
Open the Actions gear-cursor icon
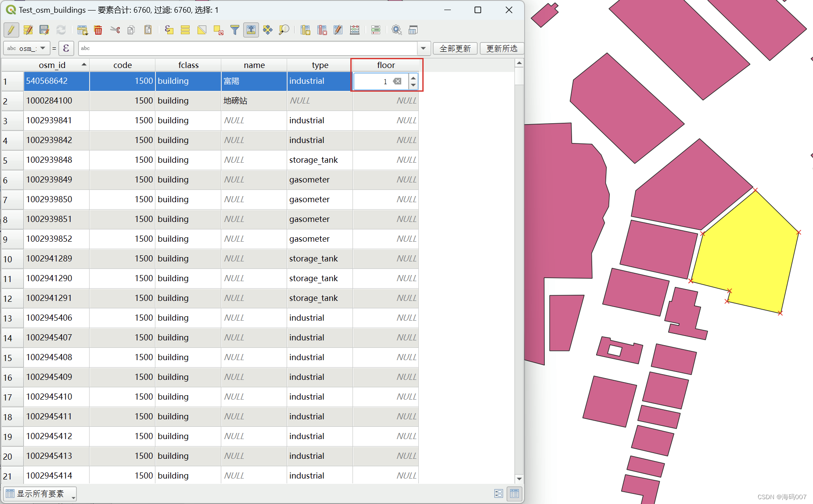397,30
